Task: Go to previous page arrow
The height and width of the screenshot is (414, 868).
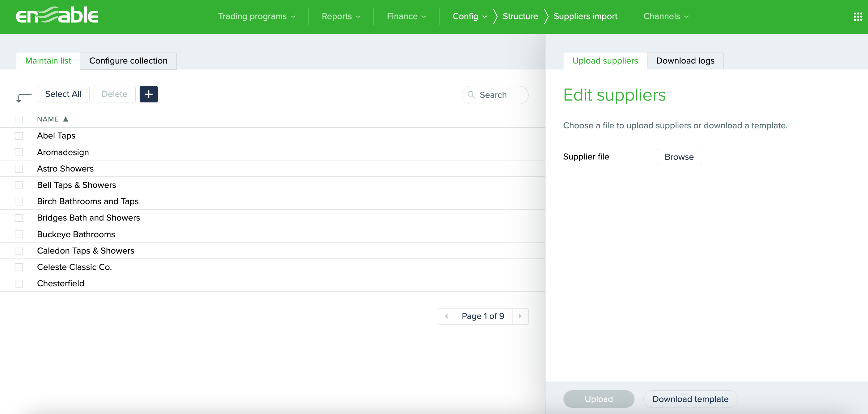Action: [x=446, y=316]
